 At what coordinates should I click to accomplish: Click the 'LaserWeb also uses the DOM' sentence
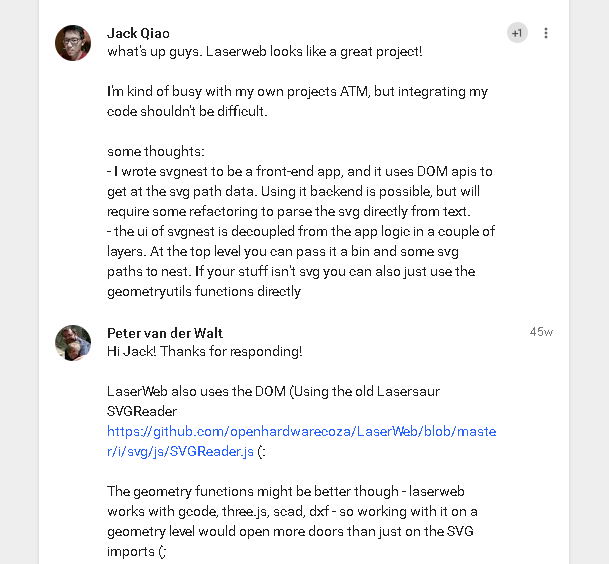[x=273, y=401]
